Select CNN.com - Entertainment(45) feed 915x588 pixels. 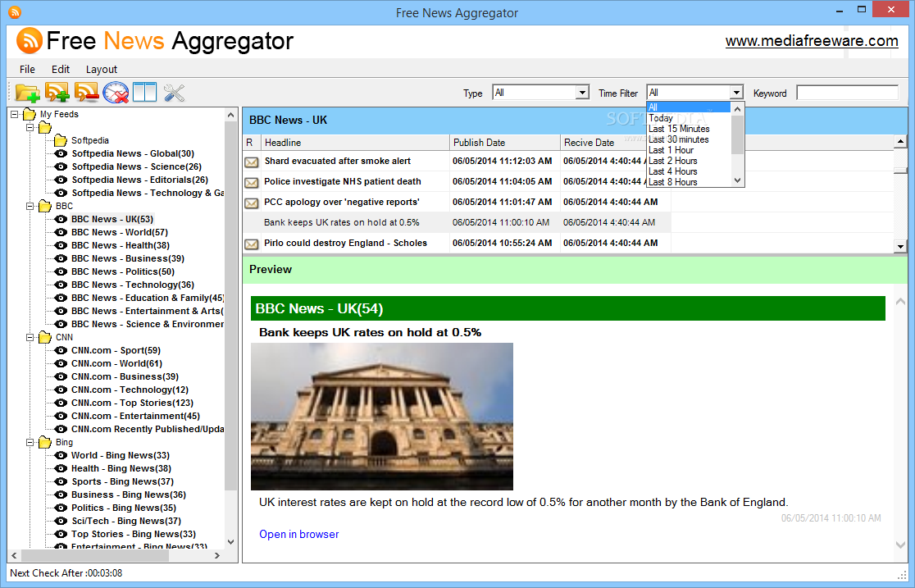(135, 417)
